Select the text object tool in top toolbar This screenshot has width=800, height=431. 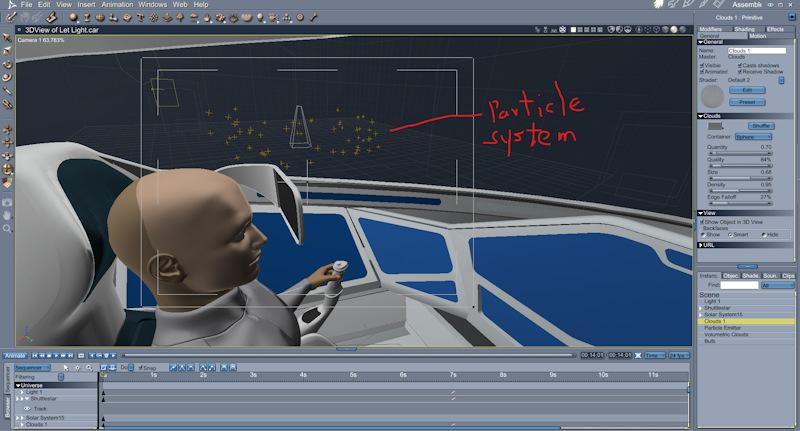click(140, 17)
